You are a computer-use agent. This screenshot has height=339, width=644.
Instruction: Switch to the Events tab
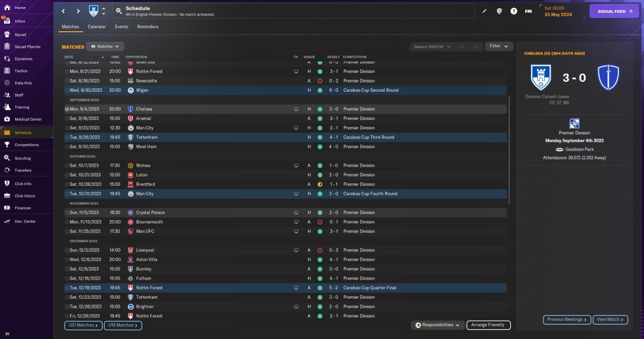coord(121,27)
